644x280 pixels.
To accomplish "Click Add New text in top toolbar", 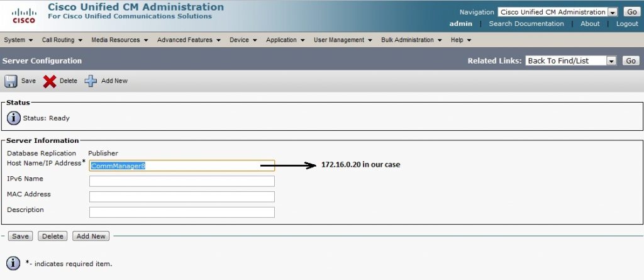I will click(114, 81).
